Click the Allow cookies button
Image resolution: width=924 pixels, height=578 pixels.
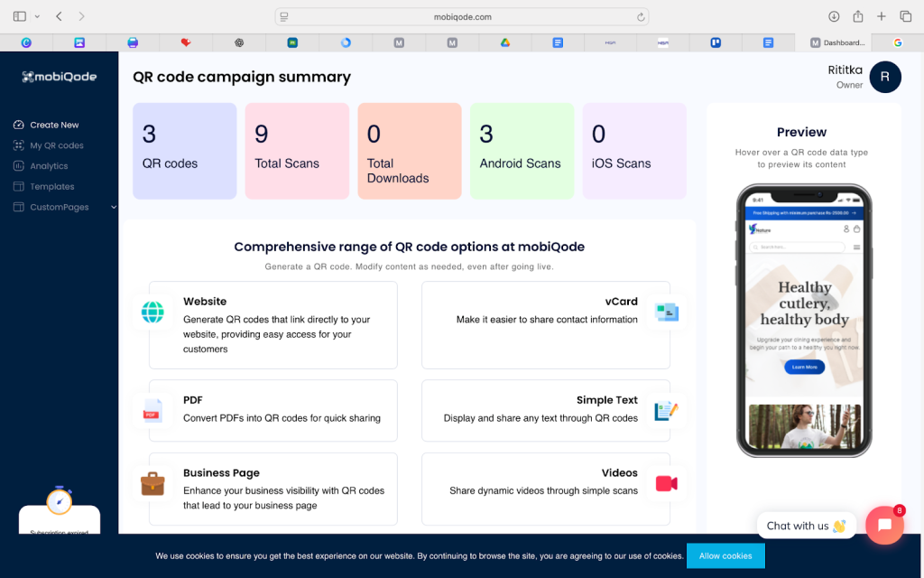tap(725, 555)
